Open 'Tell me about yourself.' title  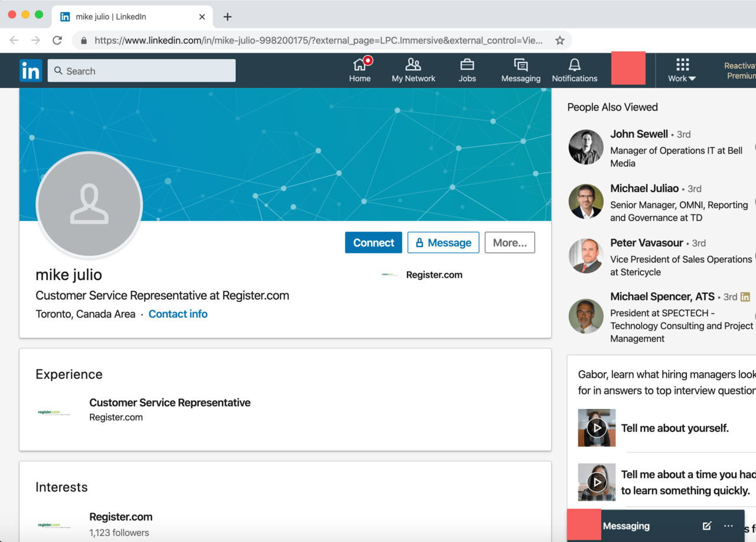point(675,428)
